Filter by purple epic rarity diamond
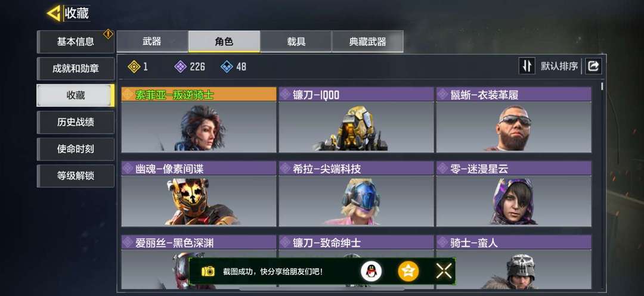This screenshot has width=644, height=296. 180,67
